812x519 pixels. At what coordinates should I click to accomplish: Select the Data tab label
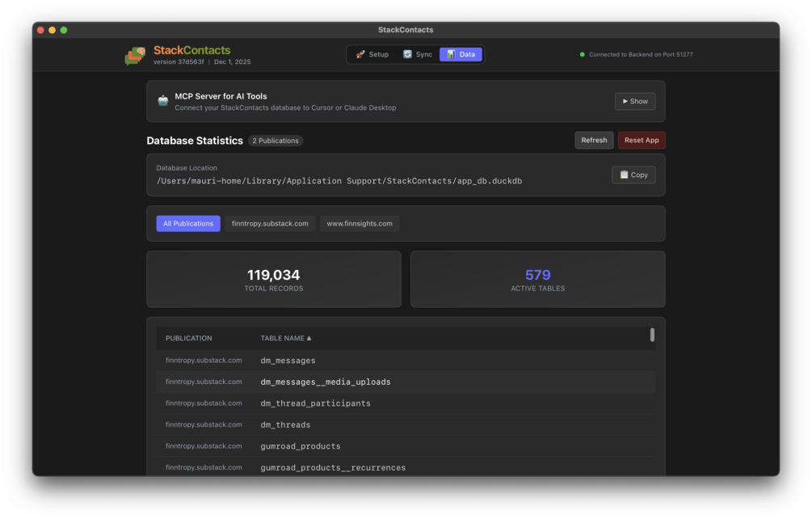[467, 54]
